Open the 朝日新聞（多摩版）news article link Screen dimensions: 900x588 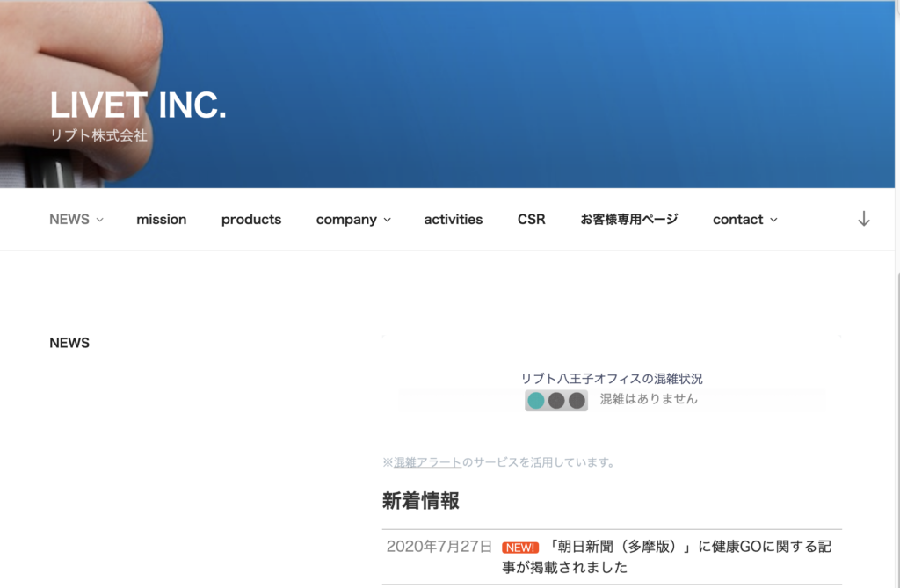tap(666, 556)
